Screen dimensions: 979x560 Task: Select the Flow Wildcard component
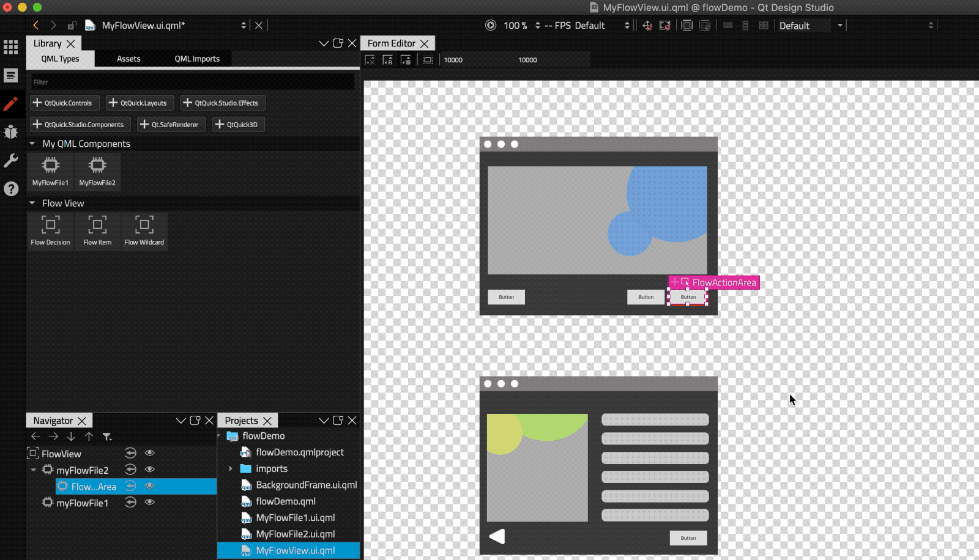[144, 231]
